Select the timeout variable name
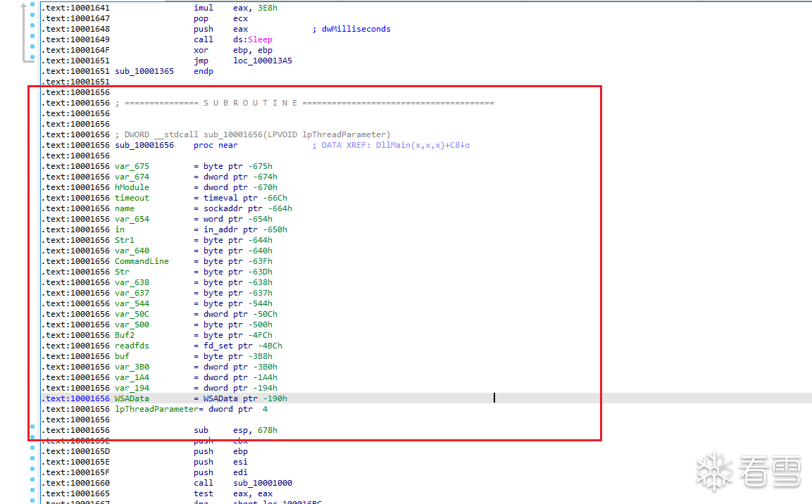The height and width of the screenshot is (504, 812). click(x=132, y=198)
